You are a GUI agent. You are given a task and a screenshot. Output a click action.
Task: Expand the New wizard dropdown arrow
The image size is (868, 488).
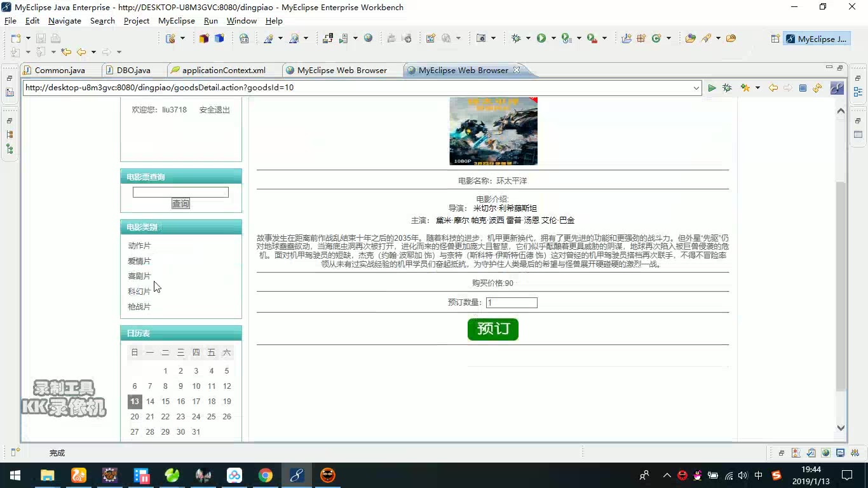click(x=28, y=39)
